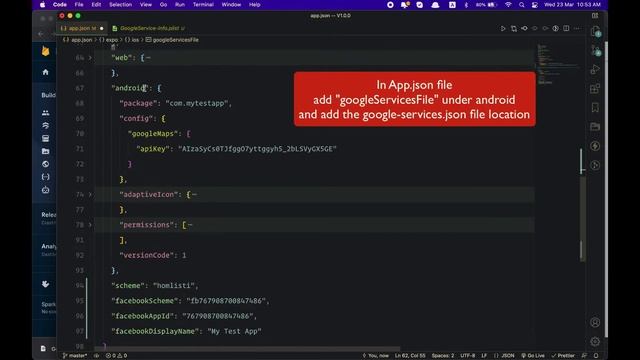
Task: Expand the folded "adaptiveIcon" block on line 74
Action: (x=90, y=194)
